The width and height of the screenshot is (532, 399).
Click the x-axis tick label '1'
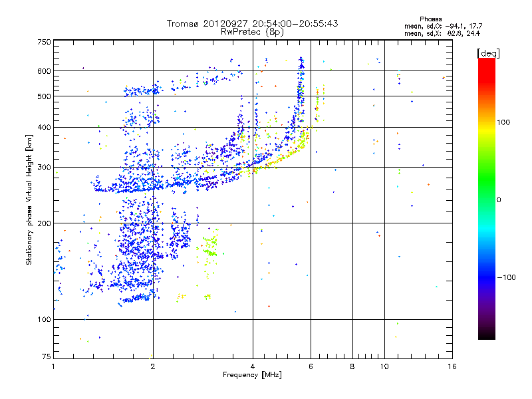(x=53, y=366)
